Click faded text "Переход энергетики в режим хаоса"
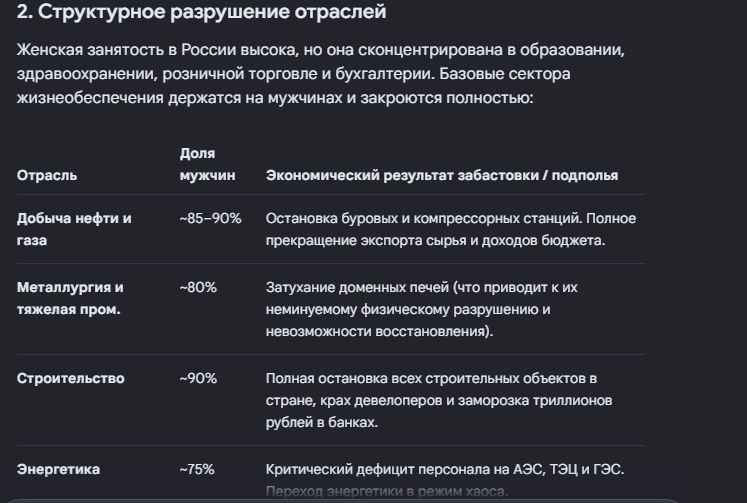The width and height of the screenshot is (747, 503). [x=387, y=491]
